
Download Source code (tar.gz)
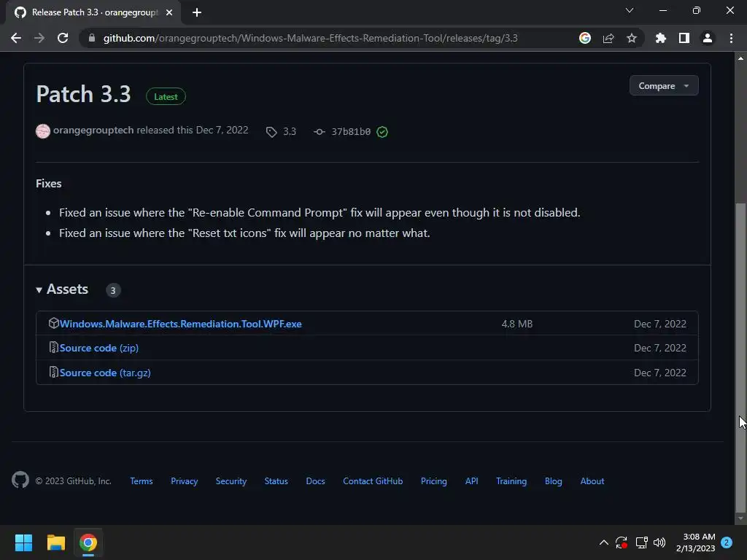pos(105,373)
